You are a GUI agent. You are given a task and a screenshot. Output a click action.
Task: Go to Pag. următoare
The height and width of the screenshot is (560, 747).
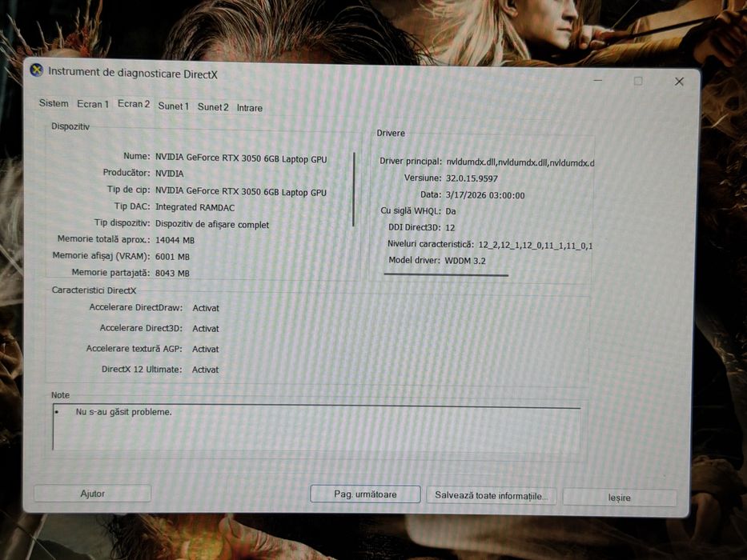point(365,494)
